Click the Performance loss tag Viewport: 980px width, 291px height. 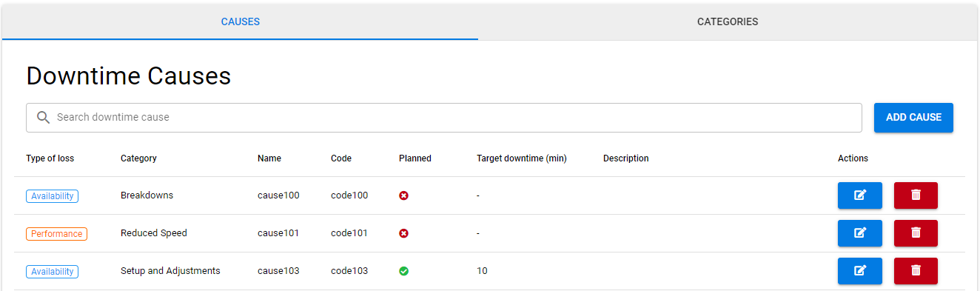click(x=57, y=234)
